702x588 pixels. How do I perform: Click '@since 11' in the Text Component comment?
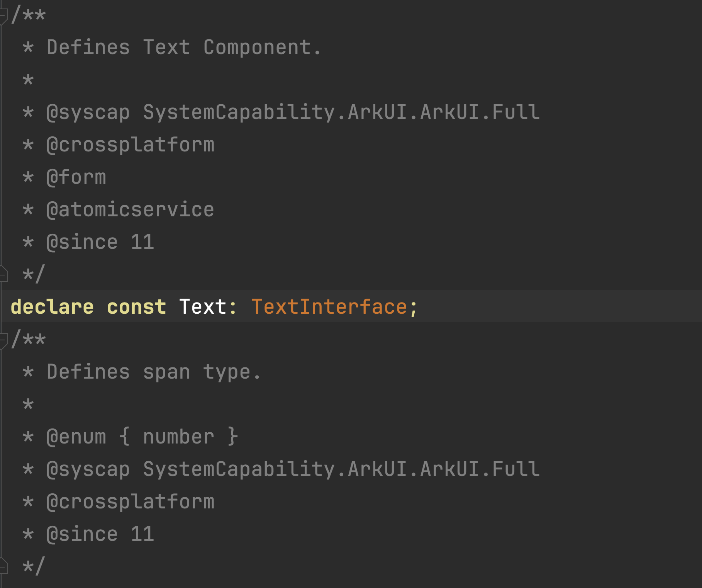tap(100, 242)
